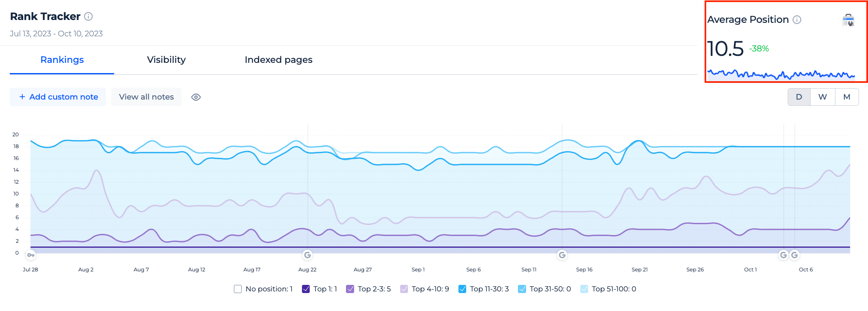Click the Google update marker at Aug 22
Screen dimensions: 868x311
coord(308,255)
